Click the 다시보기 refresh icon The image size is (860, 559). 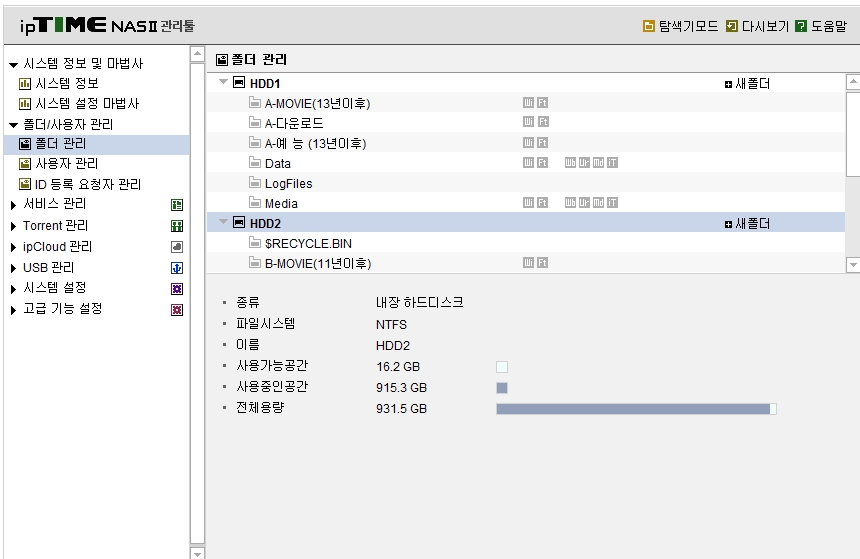pyautogui.click(x=731, y=26)
